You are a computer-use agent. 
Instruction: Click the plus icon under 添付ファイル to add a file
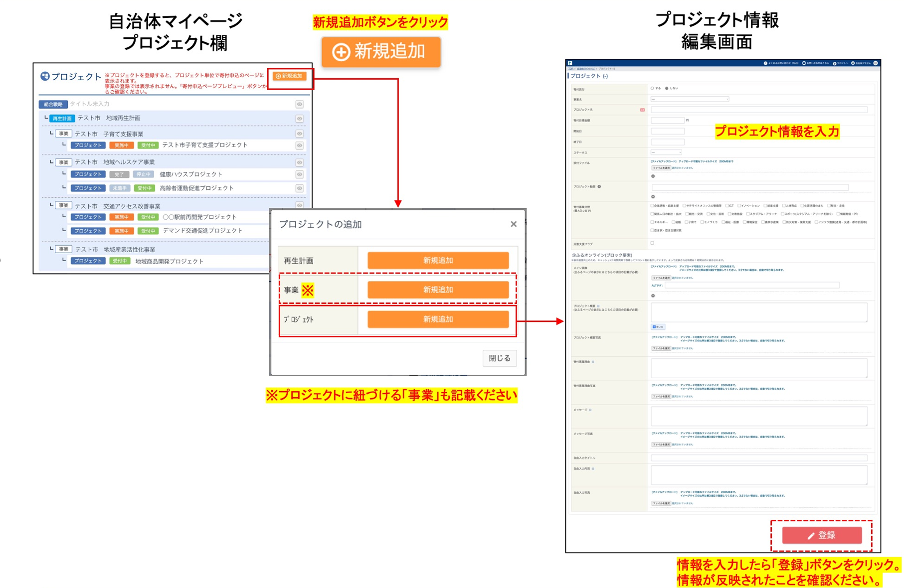(x=653, y=176)
